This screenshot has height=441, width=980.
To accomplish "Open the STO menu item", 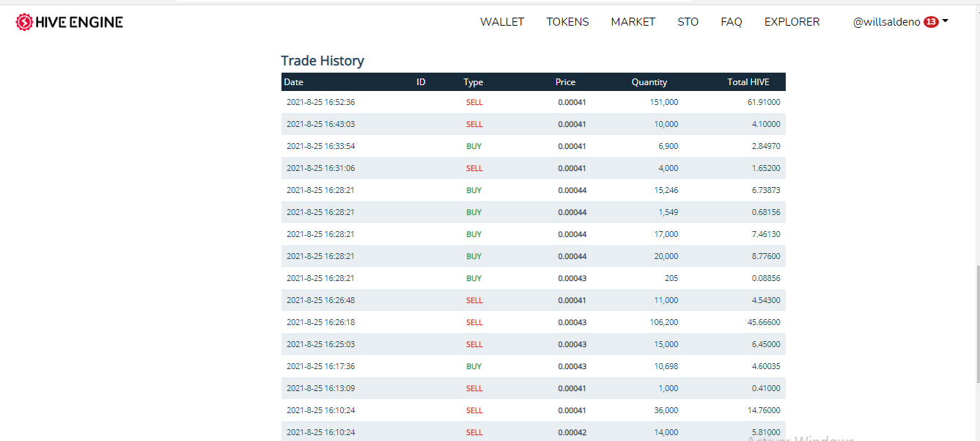I will pyautogui.click(x=688, y=22).
